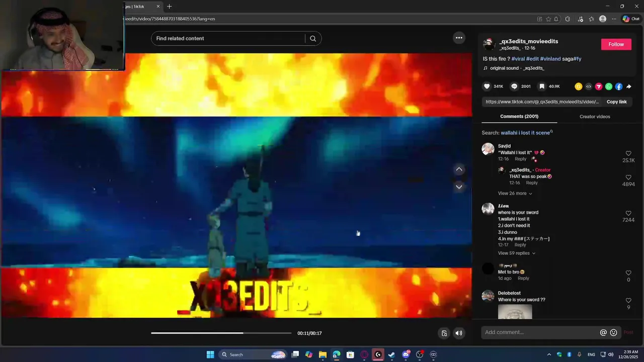Image resolution: width=644 pixels, height=362 pixels.
Task: Open browser extensions puzzle icon
Action: pyautogui.click(x=568, y=19)
